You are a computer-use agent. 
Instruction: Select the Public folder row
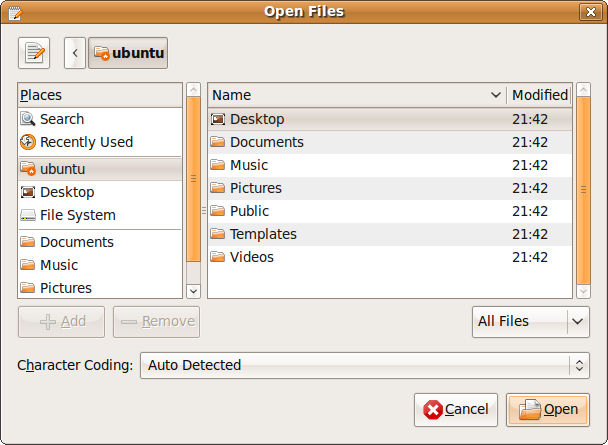point(249,211)
